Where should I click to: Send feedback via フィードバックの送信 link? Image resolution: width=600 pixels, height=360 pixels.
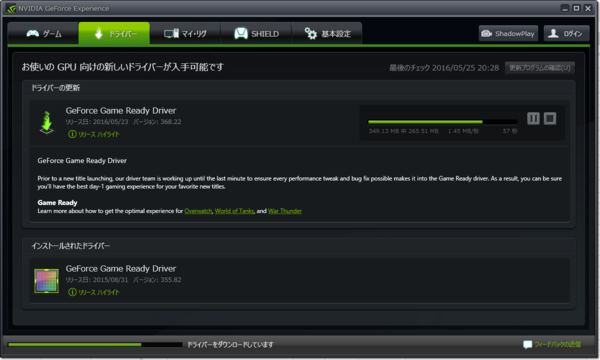tap(558, 344)
